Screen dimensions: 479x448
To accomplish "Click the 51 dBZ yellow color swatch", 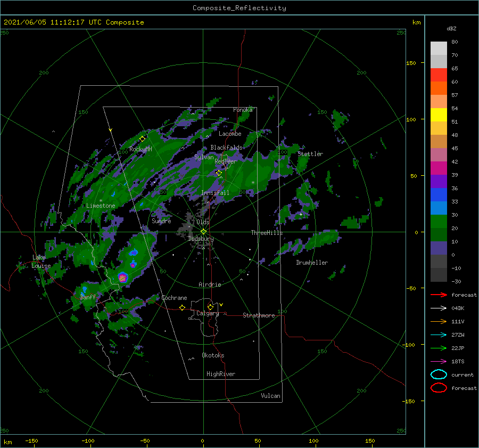I will (x=439, y=115).
